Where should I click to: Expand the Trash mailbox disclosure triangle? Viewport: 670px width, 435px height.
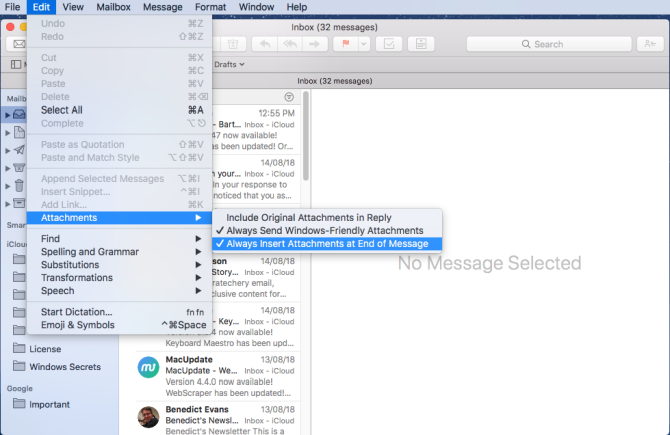point(8,186)
